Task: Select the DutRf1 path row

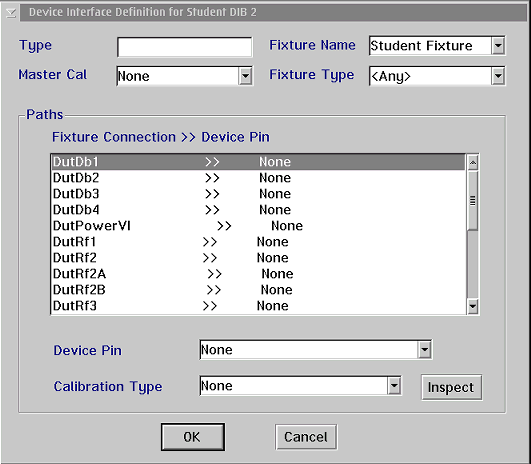Action: 259,242
